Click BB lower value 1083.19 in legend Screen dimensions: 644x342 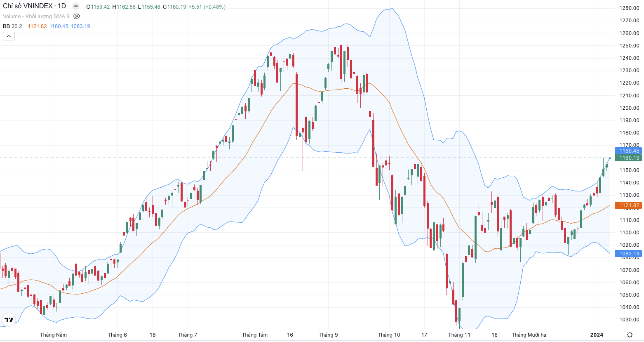(x=80, y=26)
